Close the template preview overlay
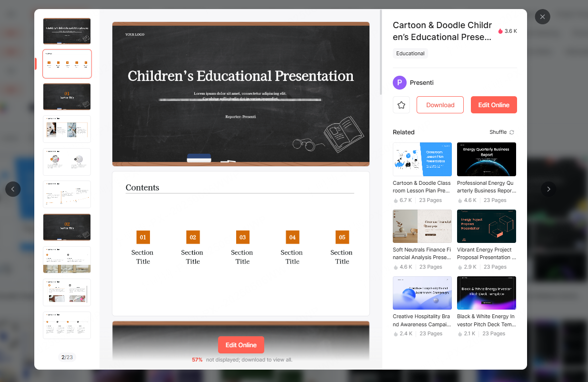 [x=542, y=17]
